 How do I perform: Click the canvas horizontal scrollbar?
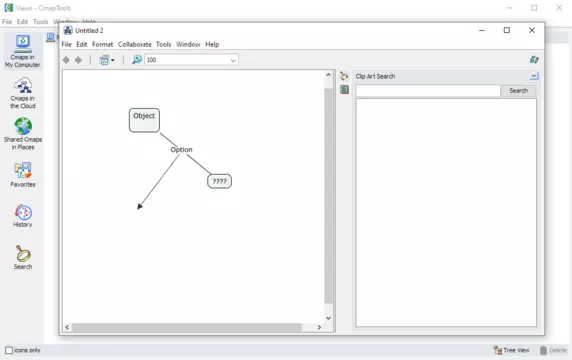187,327
